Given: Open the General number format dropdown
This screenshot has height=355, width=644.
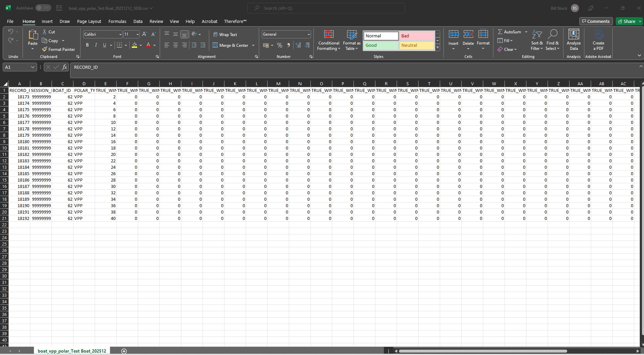Looking at the screenshot, I should (308, 34).
